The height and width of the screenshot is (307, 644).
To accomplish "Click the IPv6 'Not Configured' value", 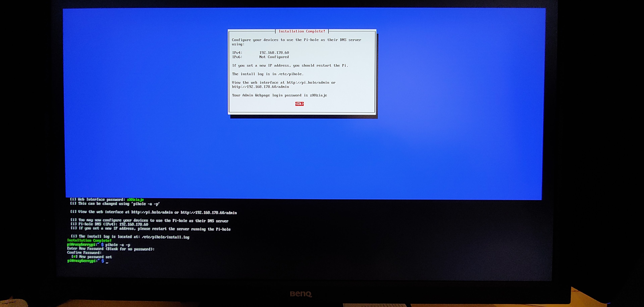I will click(x=274, y=57).
